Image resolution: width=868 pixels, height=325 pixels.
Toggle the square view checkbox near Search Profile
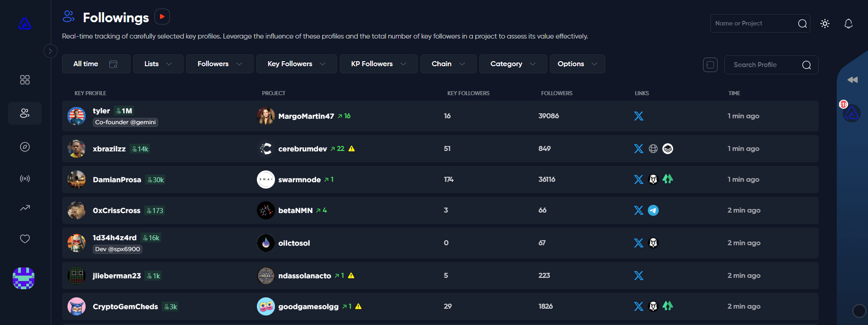tap(710, 65)
